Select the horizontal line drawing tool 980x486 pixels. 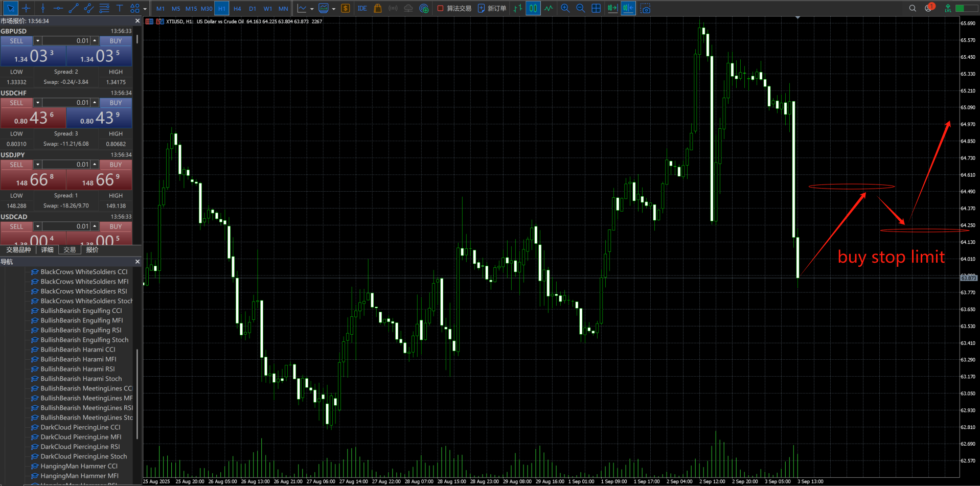[58, 8]
